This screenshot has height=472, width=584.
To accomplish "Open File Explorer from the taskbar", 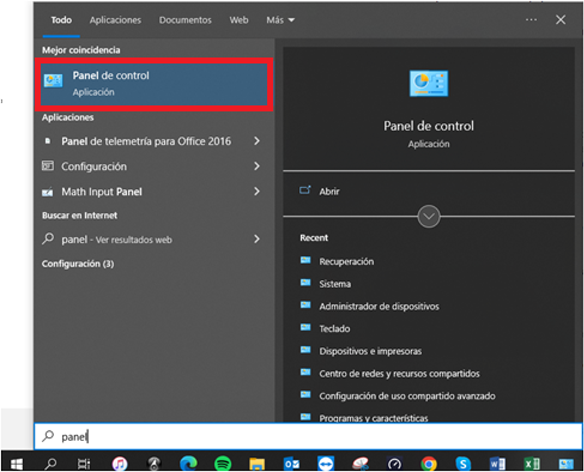I will 257,464.
